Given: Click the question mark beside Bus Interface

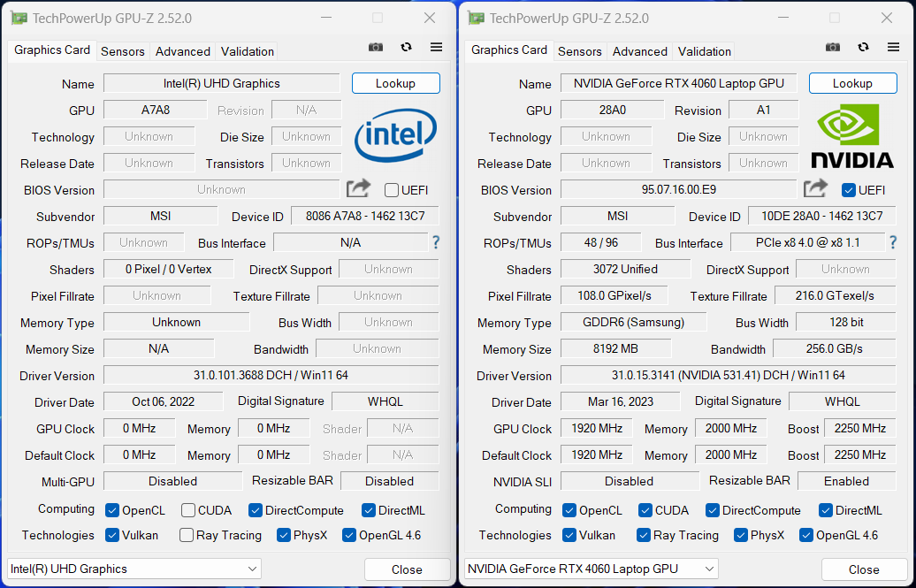Looking at the screenshot, I should [437, 242].
